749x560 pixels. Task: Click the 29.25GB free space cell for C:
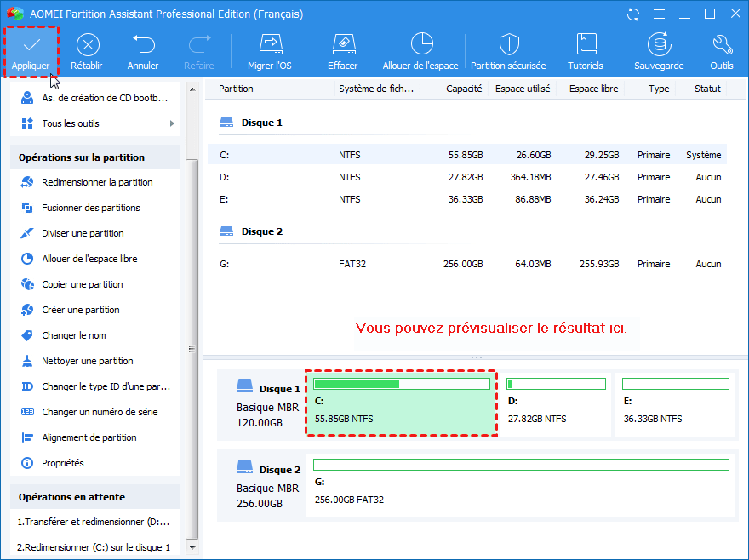pos(602,155)
